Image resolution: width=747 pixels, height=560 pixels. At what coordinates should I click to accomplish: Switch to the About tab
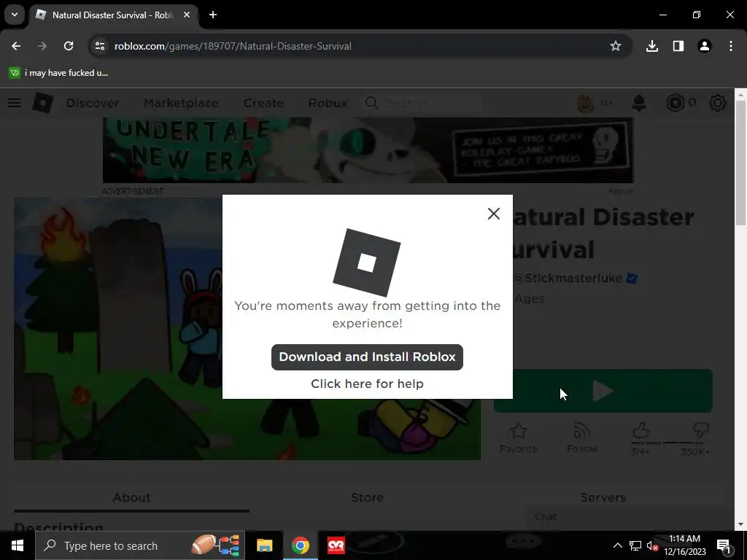coord(131,498)
